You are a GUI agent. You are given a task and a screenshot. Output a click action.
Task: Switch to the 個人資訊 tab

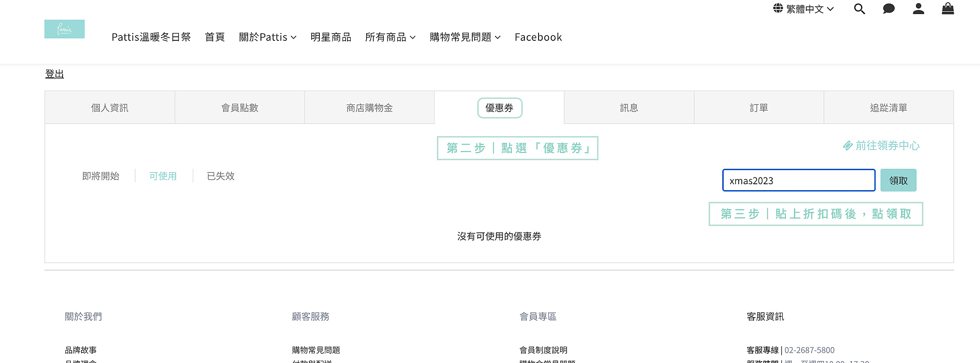point(110,108)
